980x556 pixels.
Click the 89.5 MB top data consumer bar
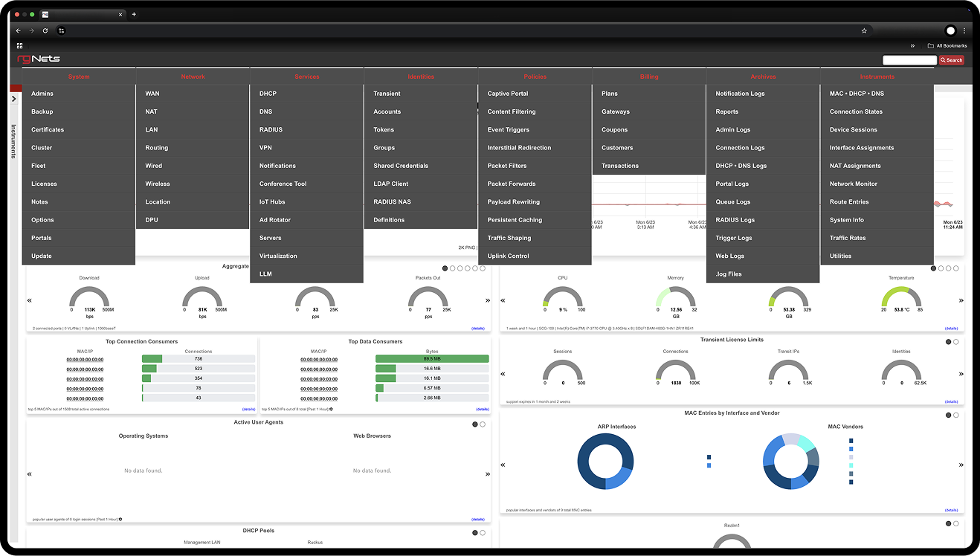[432, 359]
